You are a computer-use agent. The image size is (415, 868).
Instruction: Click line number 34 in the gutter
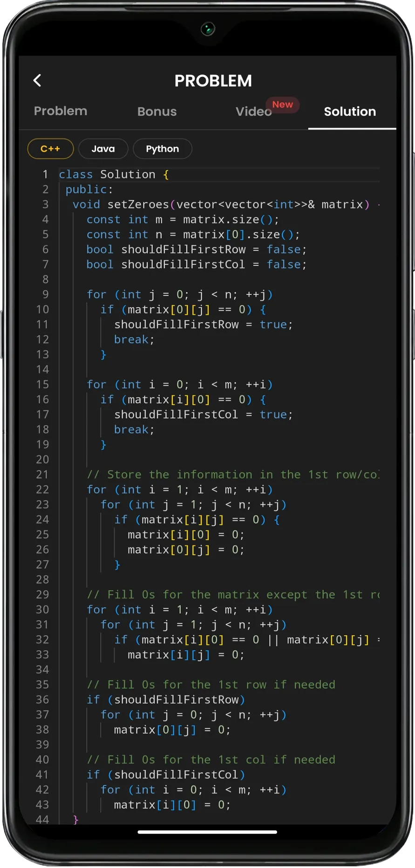tap(42, 669)
